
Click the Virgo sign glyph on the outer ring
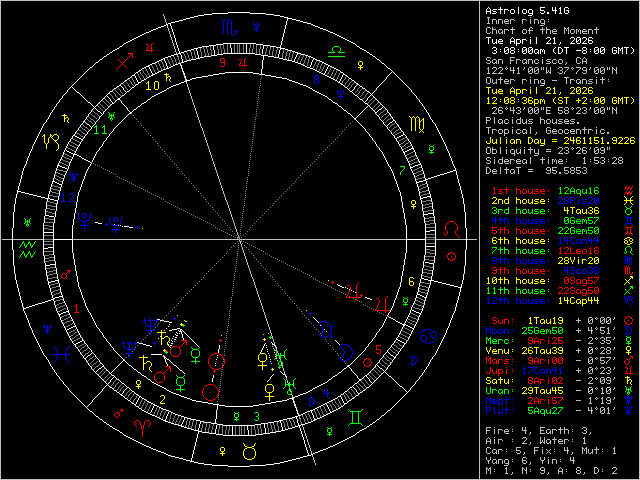tap(416, 126)
